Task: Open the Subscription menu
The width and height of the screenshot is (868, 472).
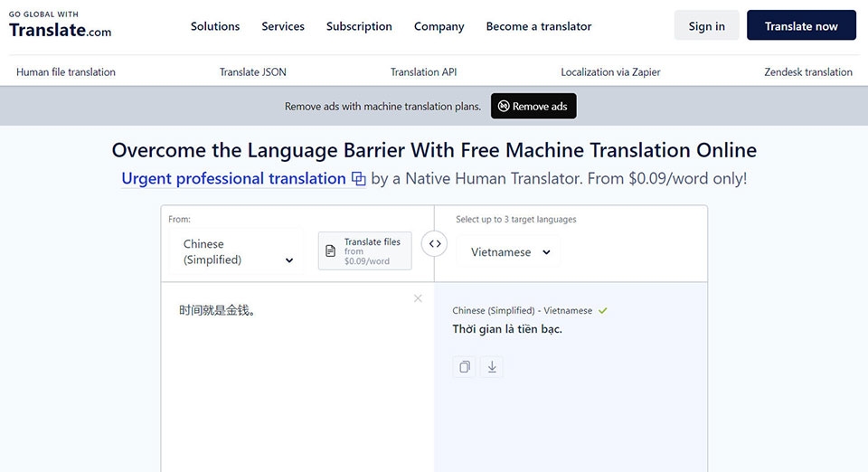Action: pyautogui.click(x=359, y=26)
